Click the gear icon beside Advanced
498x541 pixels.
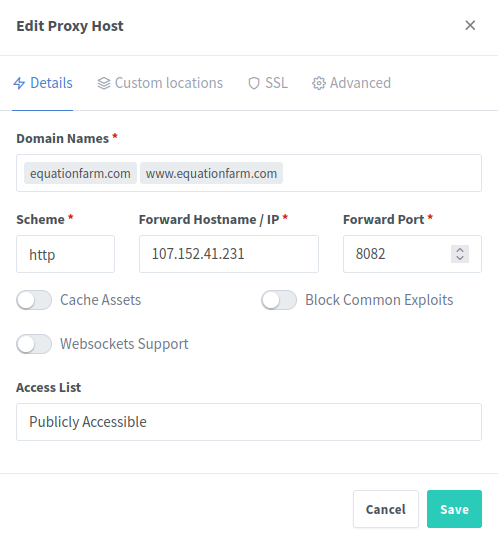pyautogui.click(x=319, y=83)
